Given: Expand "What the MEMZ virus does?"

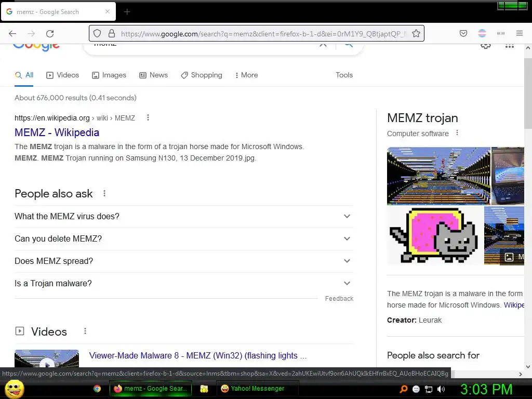Looking at the screenshot, I should coord(183,217).
